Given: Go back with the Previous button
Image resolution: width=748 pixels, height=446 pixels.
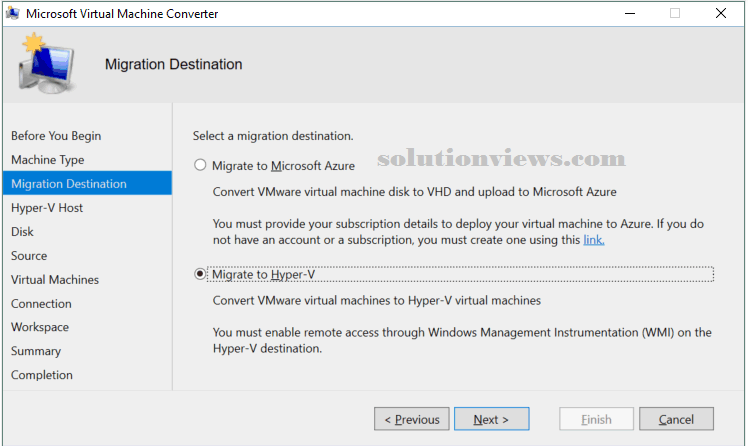Looking at the screenshot, I should 412,419.
